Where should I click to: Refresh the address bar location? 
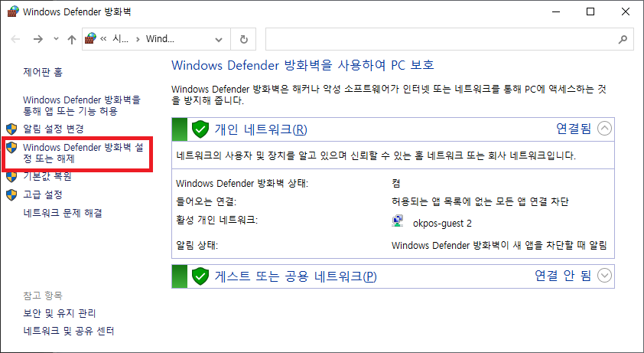coord(243,39)
